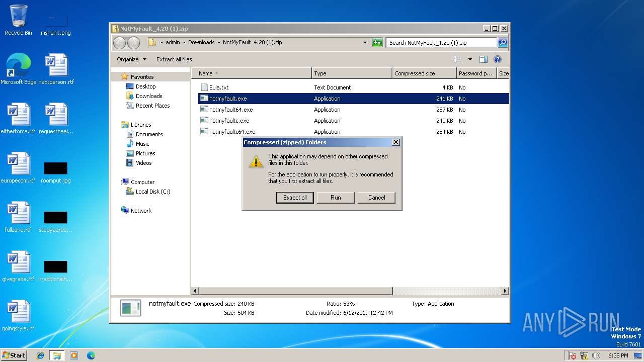This screenshot has width=644, height=362.
Task: Open Desktop in navigation pane
Action: point(145,86)
